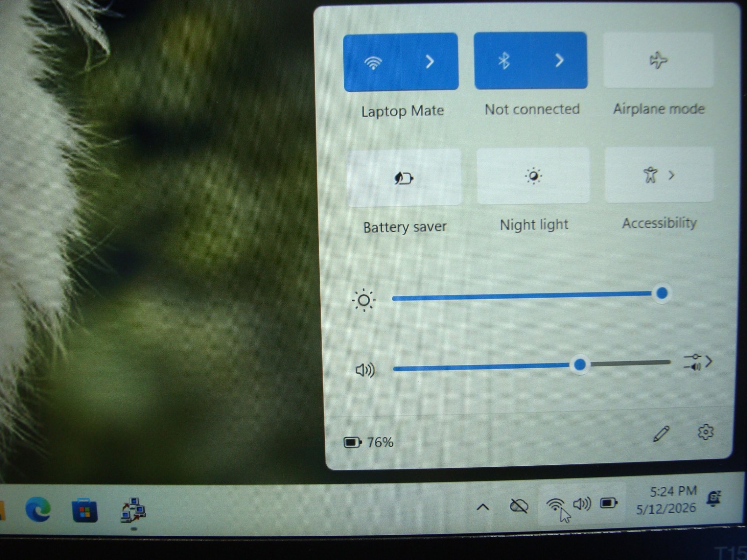Image resolution: width=747 pixels, height=560 pixels.
Task: Toggle Bluetooth in quick settings
Action: point(503,61)
